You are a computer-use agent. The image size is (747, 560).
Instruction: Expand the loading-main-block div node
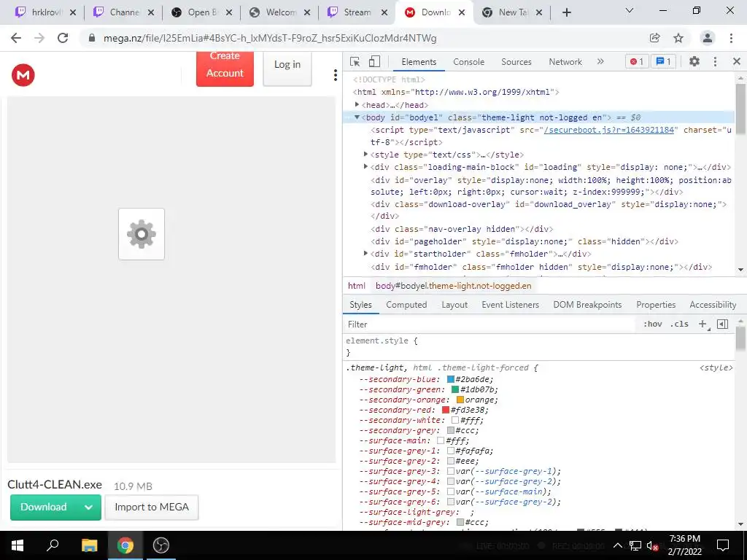click(366, 166)
